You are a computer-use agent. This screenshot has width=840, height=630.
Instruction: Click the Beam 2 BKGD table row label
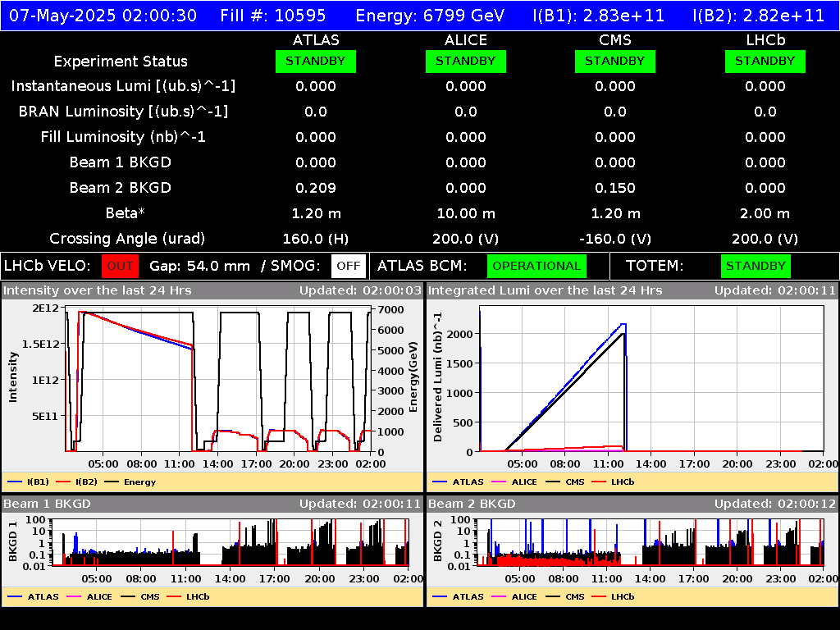click(x=121, y=188)
